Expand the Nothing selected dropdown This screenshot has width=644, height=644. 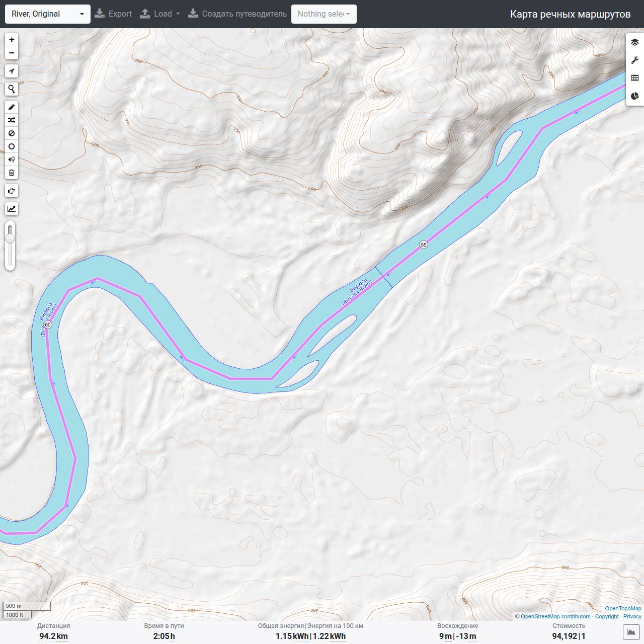click(x=324, y=14)
